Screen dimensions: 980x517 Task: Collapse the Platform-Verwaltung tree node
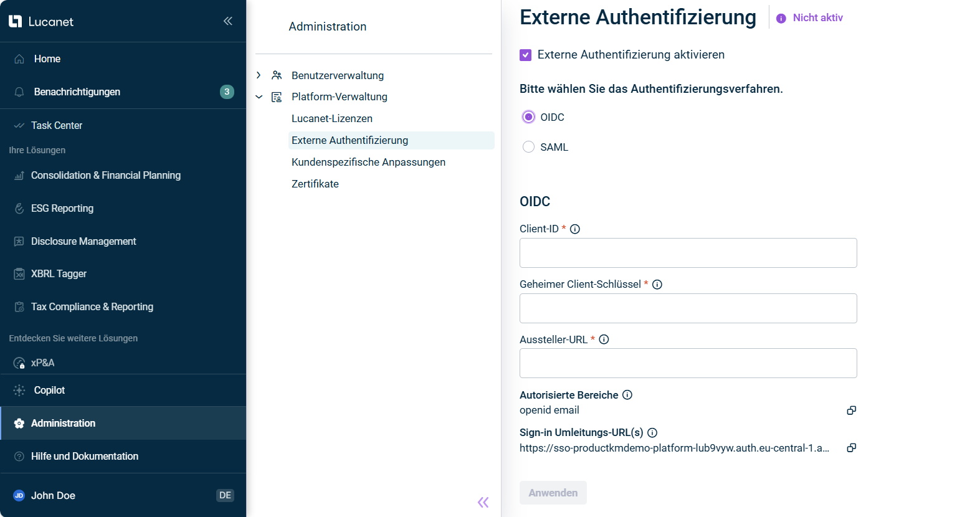point(259,97)
